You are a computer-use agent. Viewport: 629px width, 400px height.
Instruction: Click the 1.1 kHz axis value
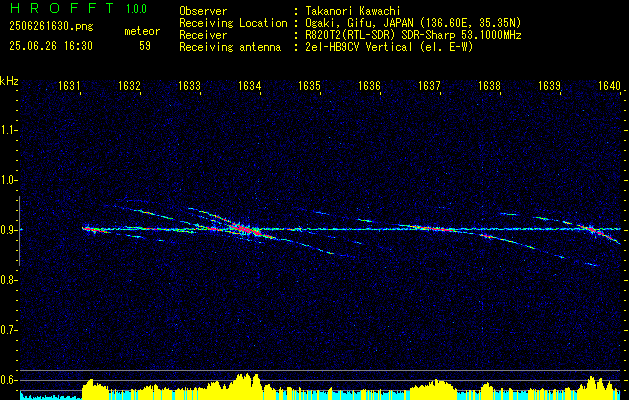pos(8,130)
